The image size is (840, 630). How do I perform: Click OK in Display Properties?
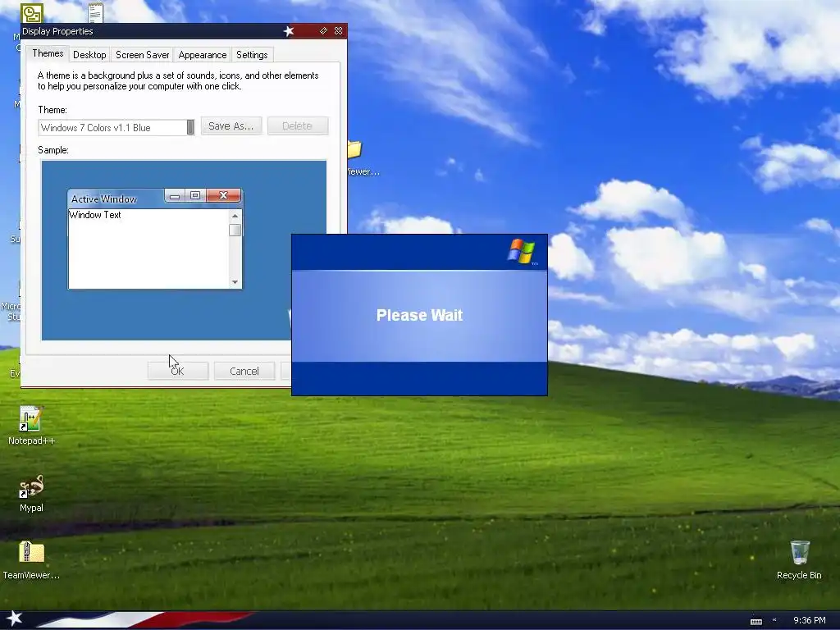[x=177, y=372]
